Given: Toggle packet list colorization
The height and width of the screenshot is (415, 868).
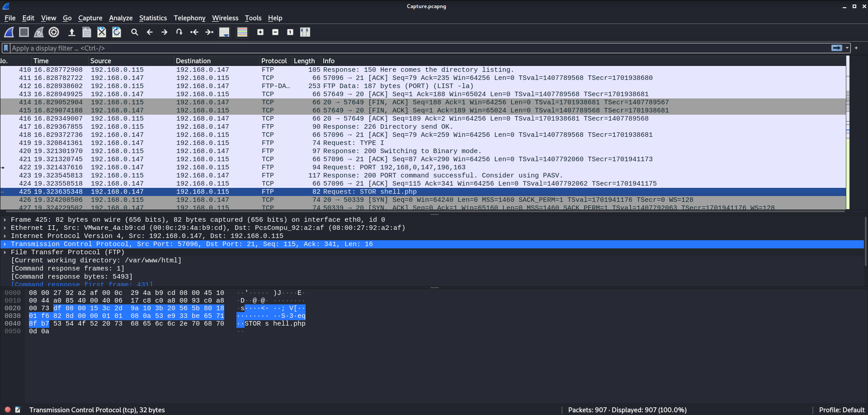Looking at the screenshot, I should [x=242, y=32].
